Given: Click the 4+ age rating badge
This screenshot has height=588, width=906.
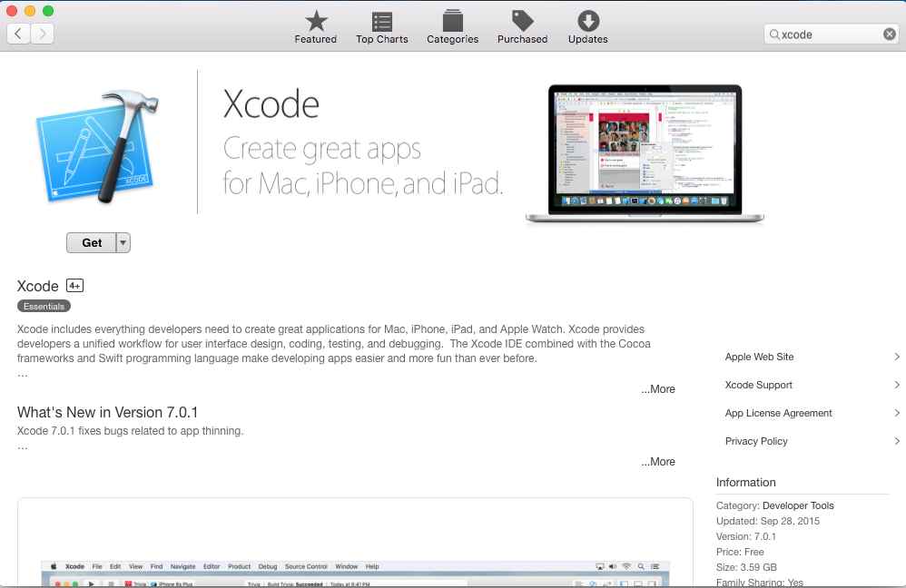Looking at the screenshot, I should coord(74,285).
